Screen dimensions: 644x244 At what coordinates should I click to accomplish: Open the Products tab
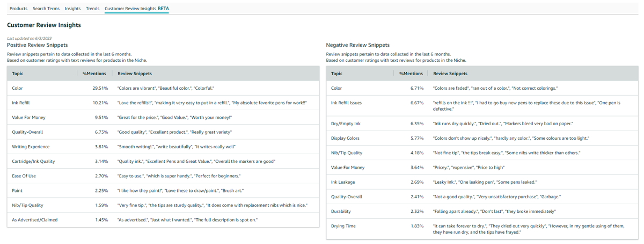tap(18, 9)
